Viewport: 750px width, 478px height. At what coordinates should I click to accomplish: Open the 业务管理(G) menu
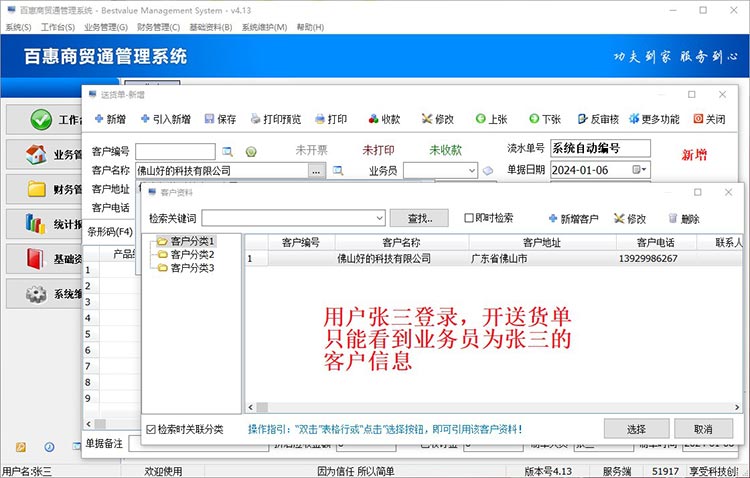pyautogui.click(x=106, y=27)
